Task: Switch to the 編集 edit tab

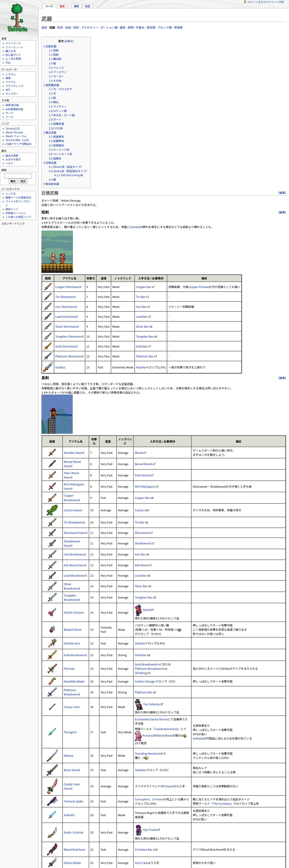Action: (x=76, y=6)
